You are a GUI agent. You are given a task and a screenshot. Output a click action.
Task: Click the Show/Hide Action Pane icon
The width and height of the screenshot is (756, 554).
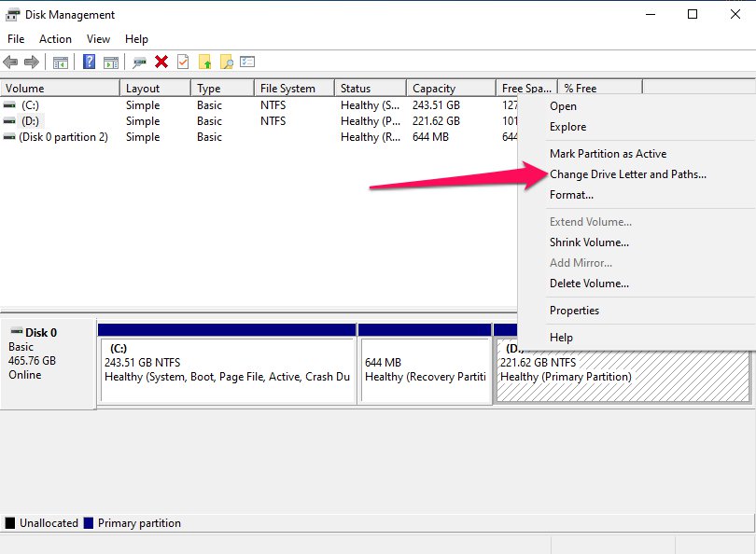point(110,62)
